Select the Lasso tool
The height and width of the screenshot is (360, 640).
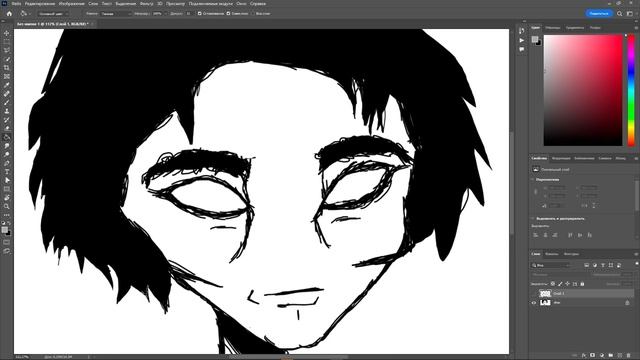click(7, 50)
